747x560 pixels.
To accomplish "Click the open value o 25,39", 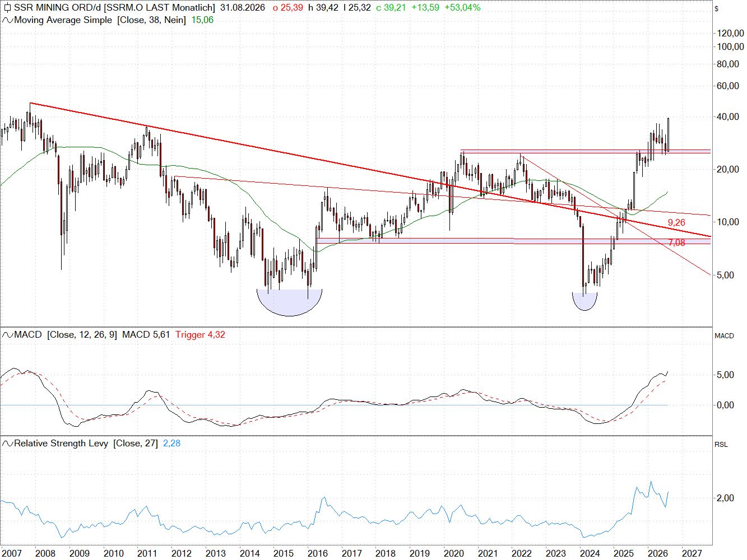I will pyautogui.click(x=287, y=8).
